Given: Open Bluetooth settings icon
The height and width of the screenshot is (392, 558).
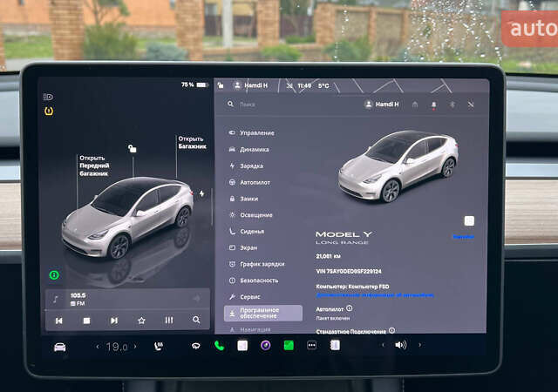Looking at the screenshot, I should click(453, 105).
